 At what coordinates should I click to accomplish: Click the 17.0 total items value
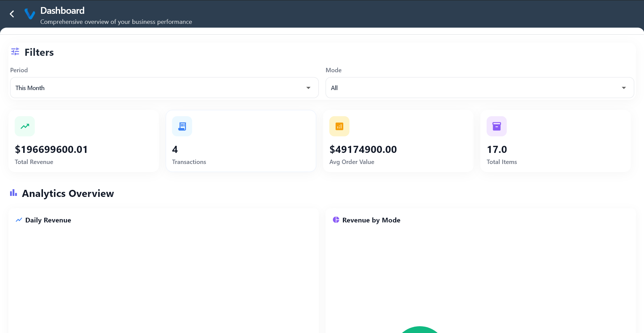click(x=497, y=150)
